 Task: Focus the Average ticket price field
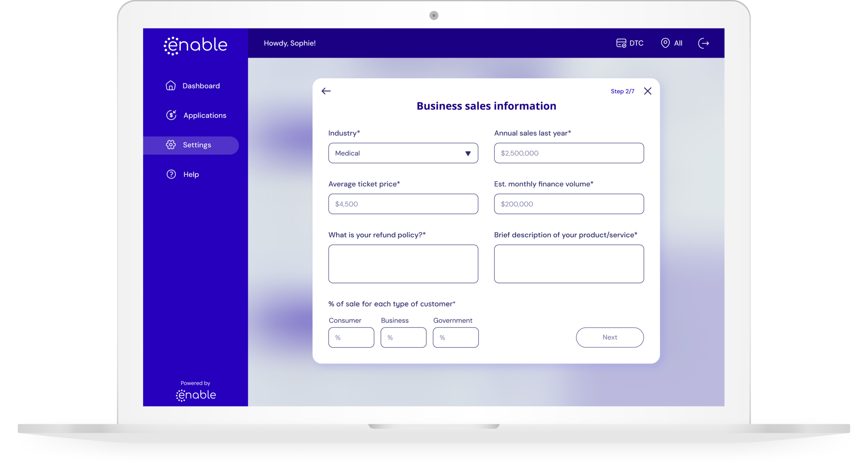coord(403,204)
